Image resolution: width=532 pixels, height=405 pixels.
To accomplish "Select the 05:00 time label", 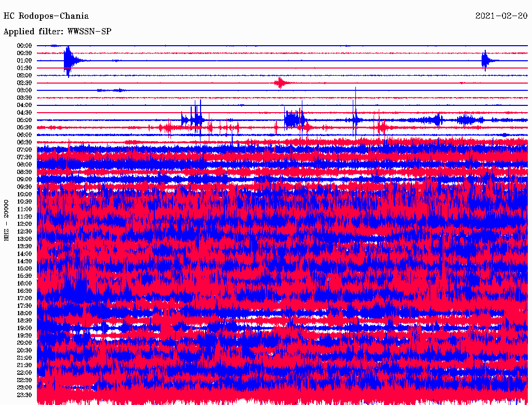I will [x=24, y=120].
